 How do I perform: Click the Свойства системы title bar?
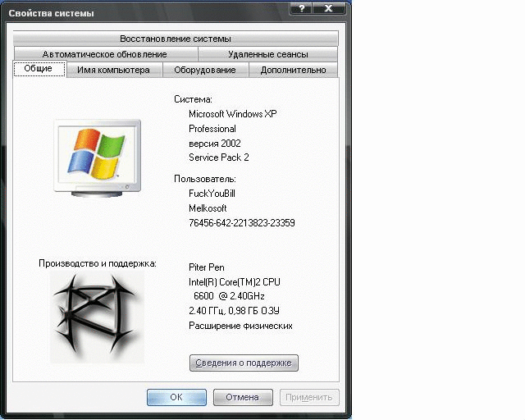[x=148, y=13]
